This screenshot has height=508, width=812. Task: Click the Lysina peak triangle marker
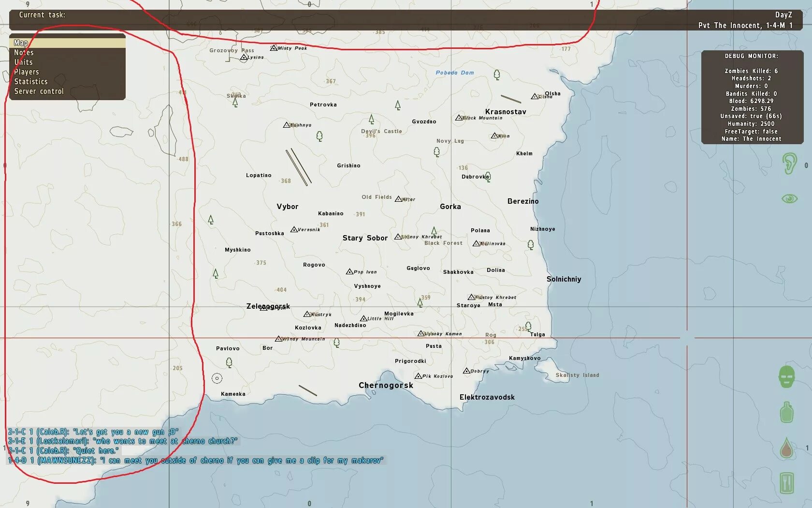[244, 57]
